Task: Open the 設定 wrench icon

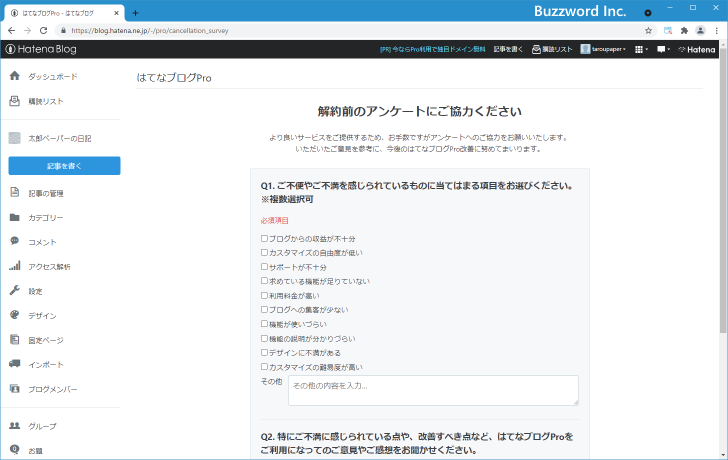Action: (x=14, y=291)
